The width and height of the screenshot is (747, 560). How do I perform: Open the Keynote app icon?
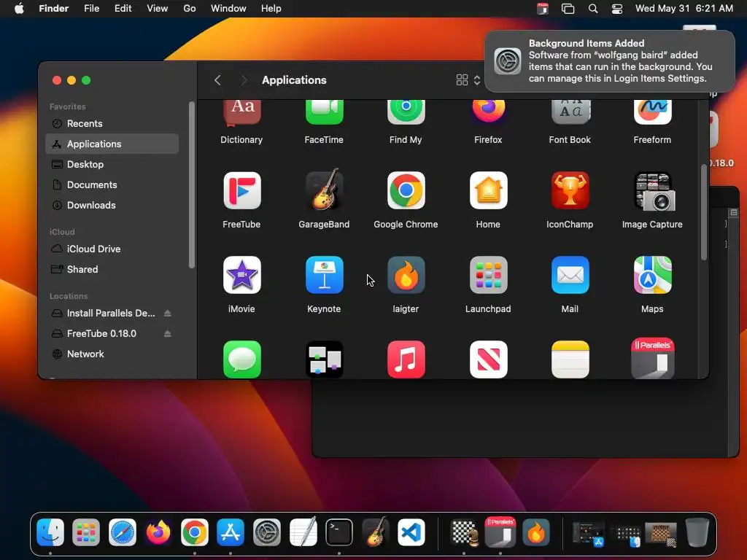[x=324, y=275]
